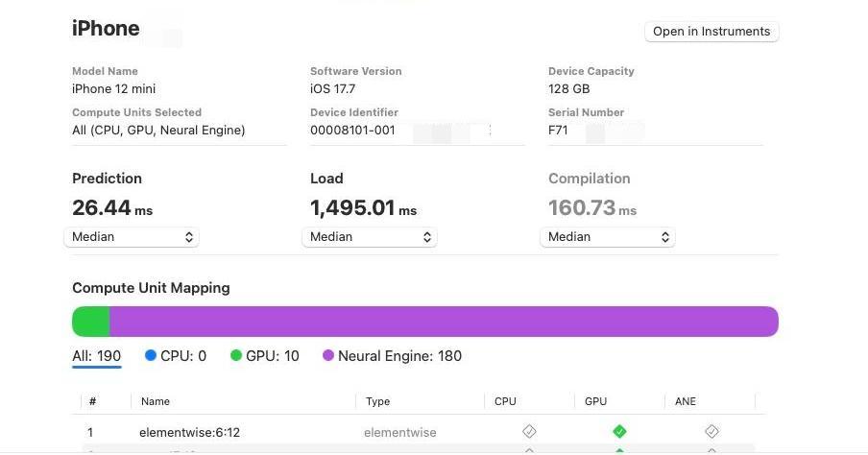The height and width of the screenshot is (455, 868).
Task: Filter operations by GPU: 10
Action: [x=265, y=356]
